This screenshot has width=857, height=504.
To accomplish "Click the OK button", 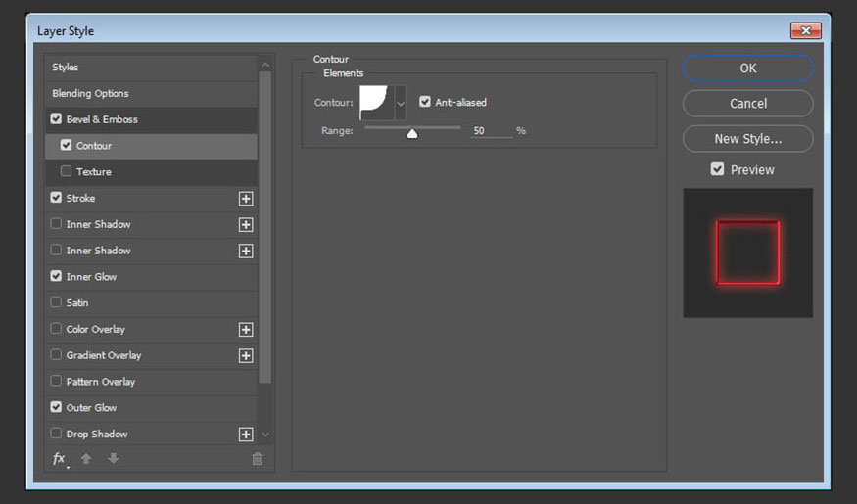I will coord(747,69).
